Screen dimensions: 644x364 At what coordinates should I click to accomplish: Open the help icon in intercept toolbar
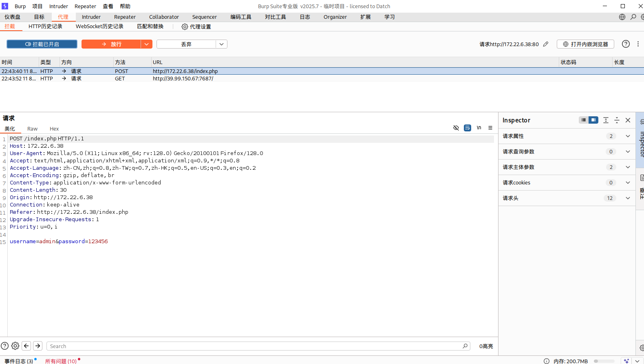(x=626, y=44)
